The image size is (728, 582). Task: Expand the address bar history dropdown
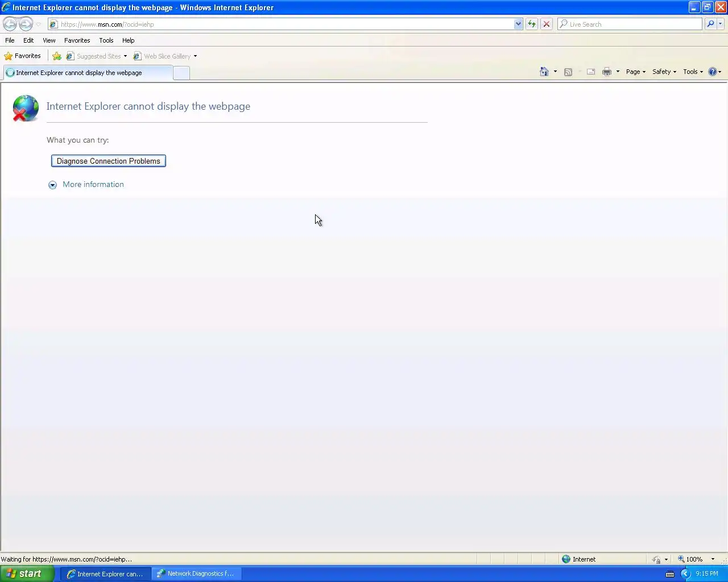point(518,24)
